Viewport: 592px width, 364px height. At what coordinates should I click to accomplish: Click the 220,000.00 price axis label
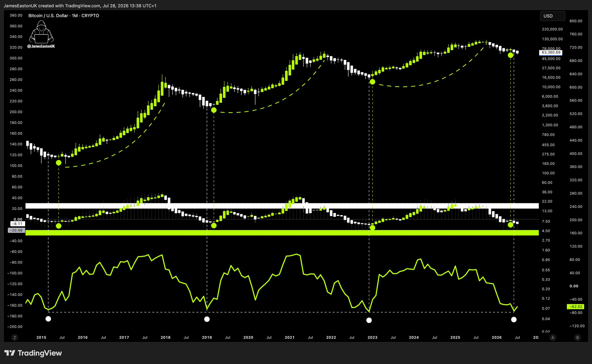click(552, 29)
